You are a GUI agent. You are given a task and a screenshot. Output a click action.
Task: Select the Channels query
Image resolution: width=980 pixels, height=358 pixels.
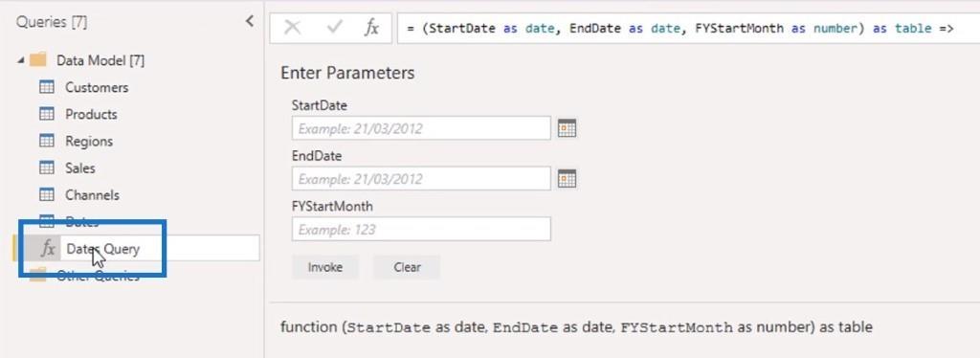(92, 195)
